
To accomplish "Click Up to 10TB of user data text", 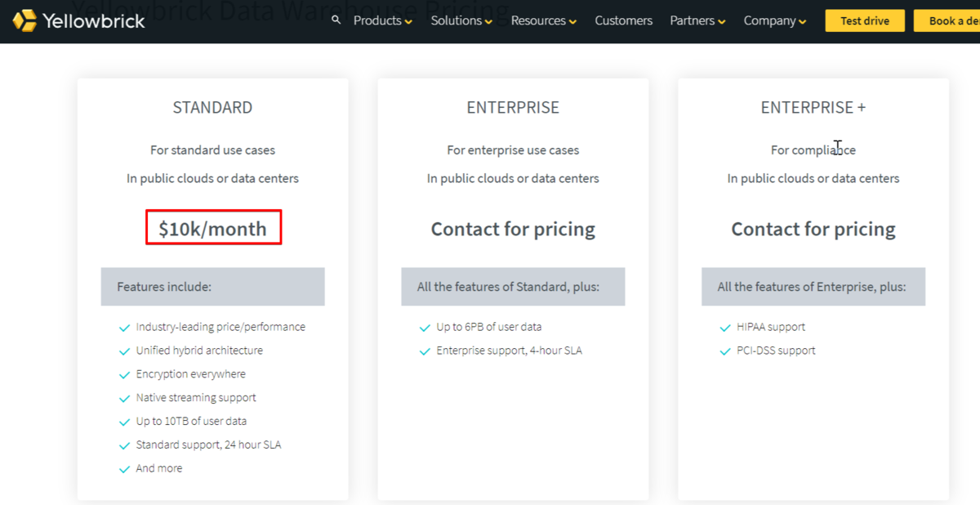I will coord(191,422).
